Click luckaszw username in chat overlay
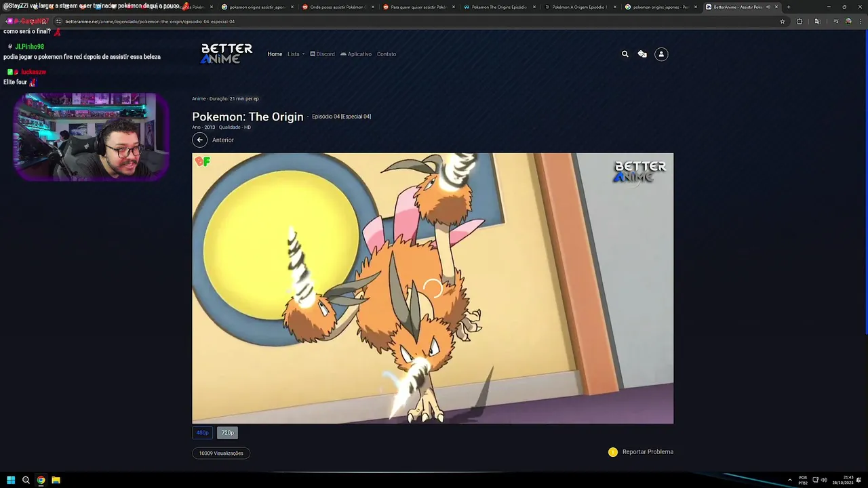The height and width of the screenshot is (488, 868). click(33, 72)
